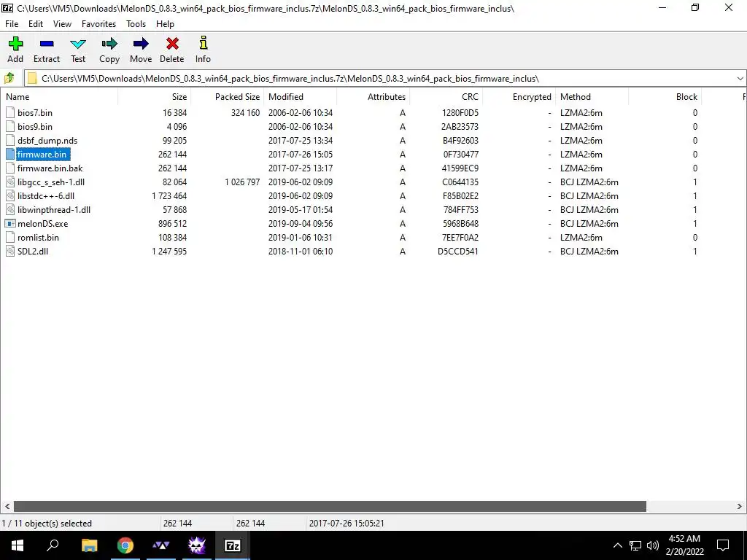Select the melonDS.exe file name
747x560 pixels.
[x=42, y=223]
